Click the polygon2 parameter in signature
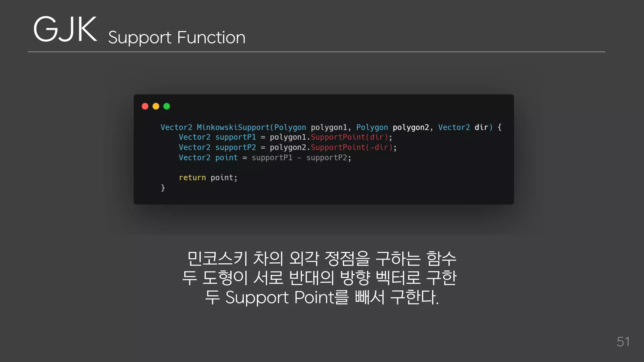This screenshot has width=644, height=362. 411,127
